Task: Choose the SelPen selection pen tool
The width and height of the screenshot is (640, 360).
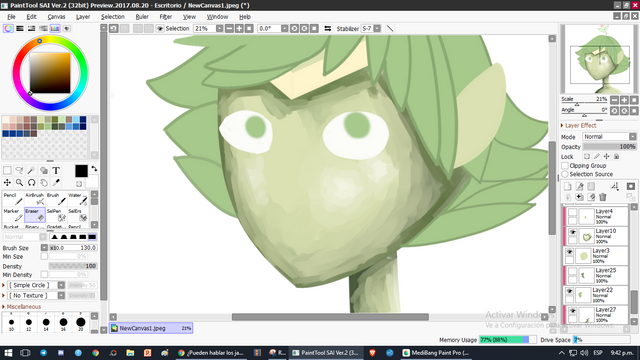Action: pyautogui.click(x=56, y=215)
